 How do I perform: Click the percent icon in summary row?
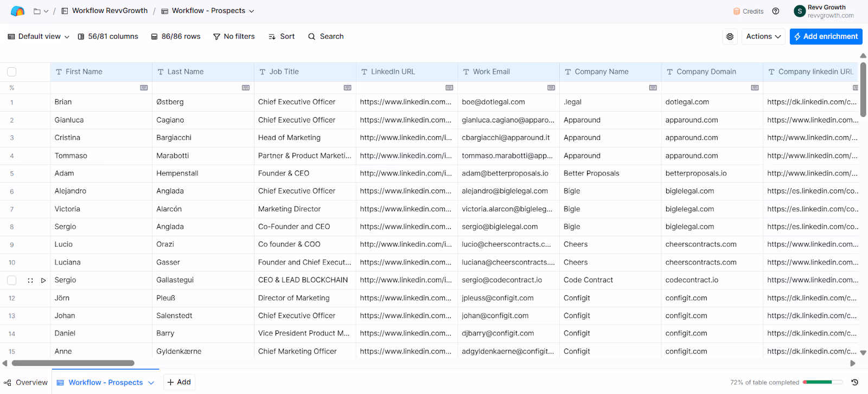pos(12,88)
